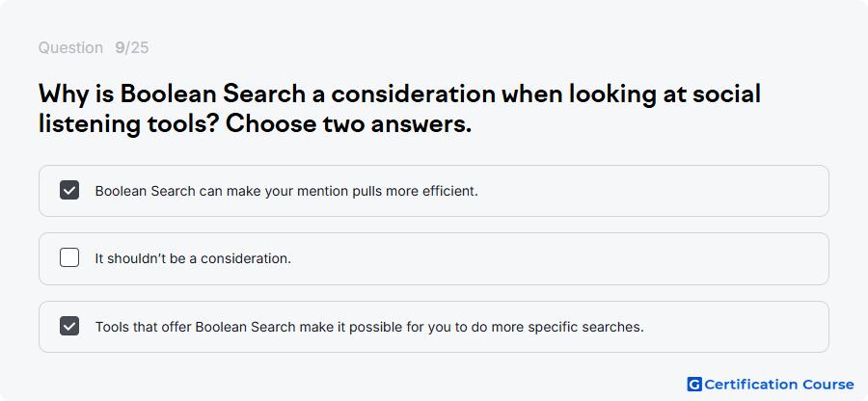The image size is (868, 401).
Task: Click the question heading about Boolean Search
Action: 399,109
